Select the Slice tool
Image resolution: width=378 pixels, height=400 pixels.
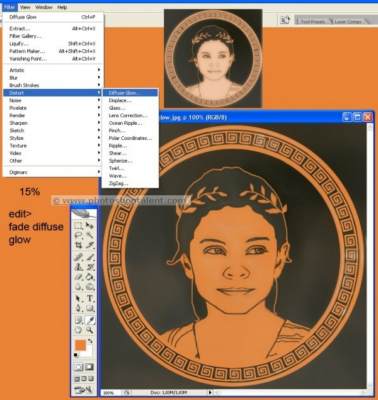pos(90,245)
